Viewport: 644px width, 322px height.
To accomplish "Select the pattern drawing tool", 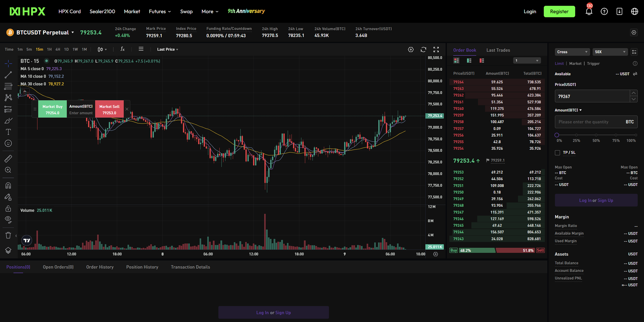I will [8, 97].
